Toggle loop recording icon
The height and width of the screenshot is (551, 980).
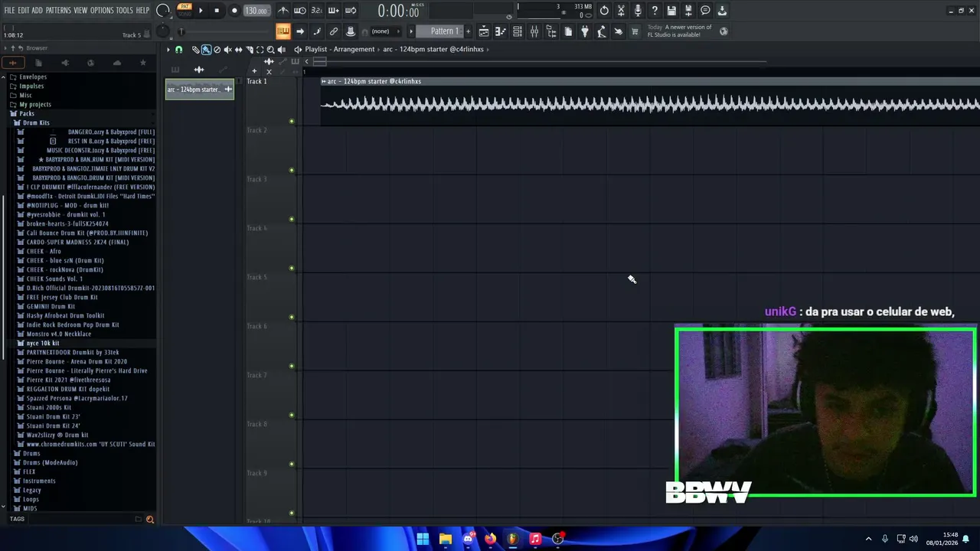tap(351, 11)
